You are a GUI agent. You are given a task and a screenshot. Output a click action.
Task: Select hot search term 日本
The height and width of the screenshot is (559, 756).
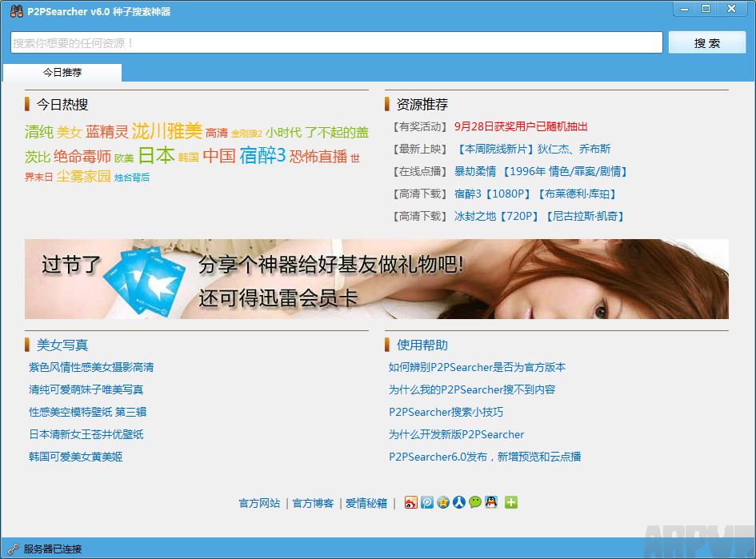[x=156, y=155]
